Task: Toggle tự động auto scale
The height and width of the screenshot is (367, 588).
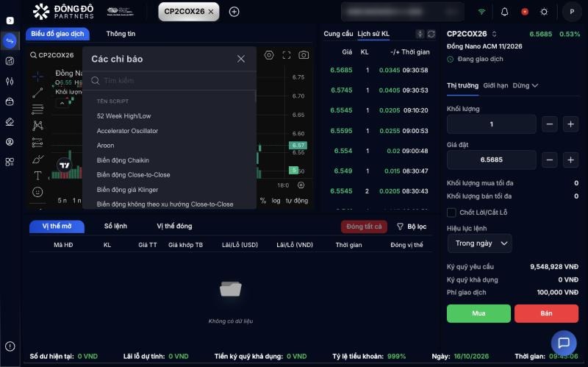Action: click(x=297, y=201)
